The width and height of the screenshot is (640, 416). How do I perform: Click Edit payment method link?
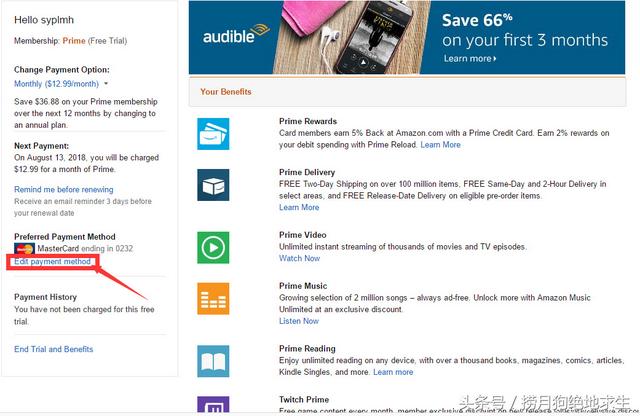(x=53, y=261)
